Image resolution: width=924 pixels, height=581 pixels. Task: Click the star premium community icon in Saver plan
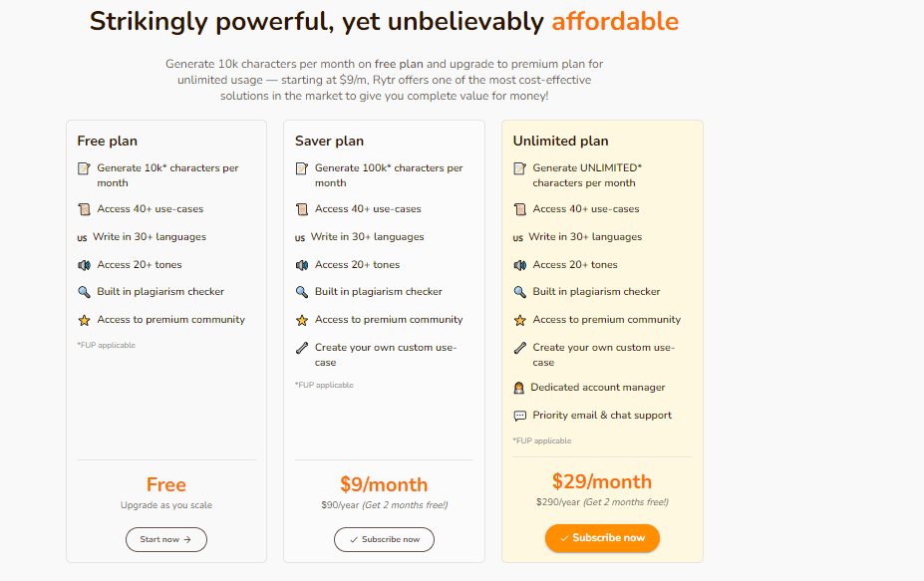point(302,320)
